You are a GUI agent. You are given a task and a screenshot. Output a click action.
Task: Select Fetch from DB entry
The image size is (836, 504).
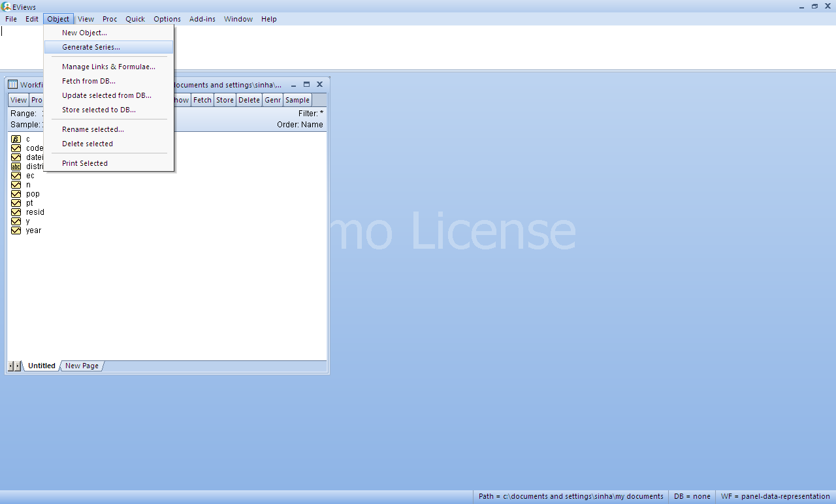108,81
